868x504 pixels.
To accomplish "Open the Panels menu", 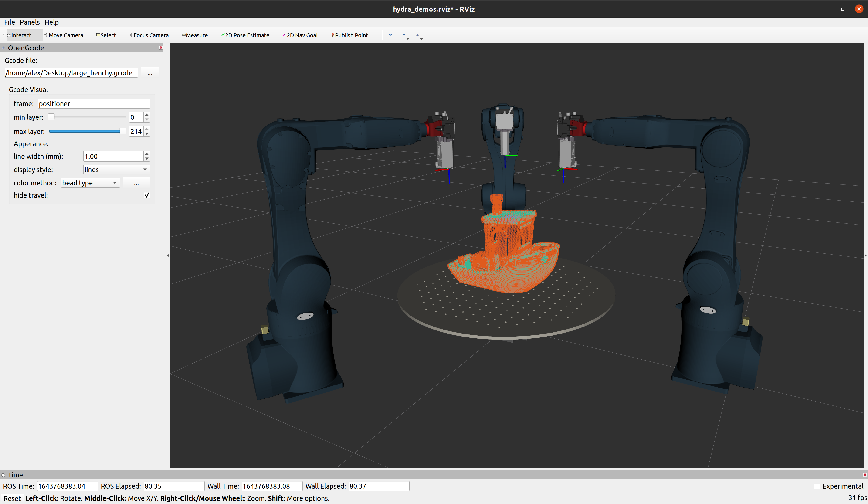I will (x=30, y=22).
